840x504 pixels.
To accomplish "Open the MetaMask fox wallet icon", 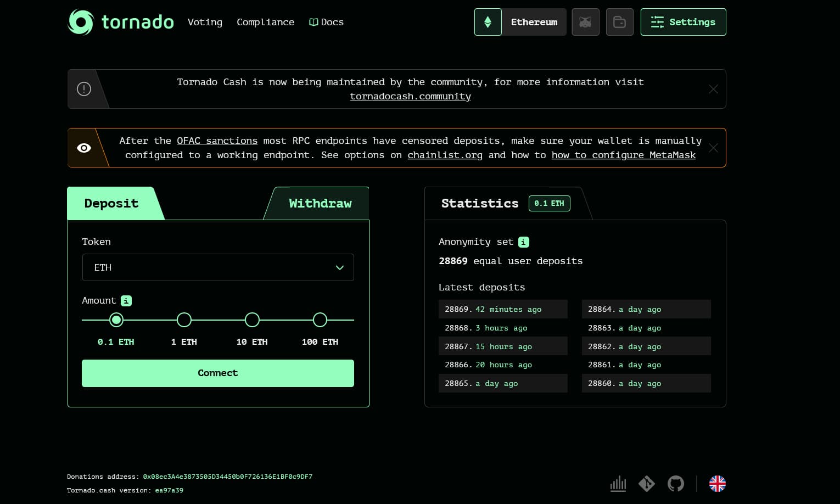I will pos(585,22).
